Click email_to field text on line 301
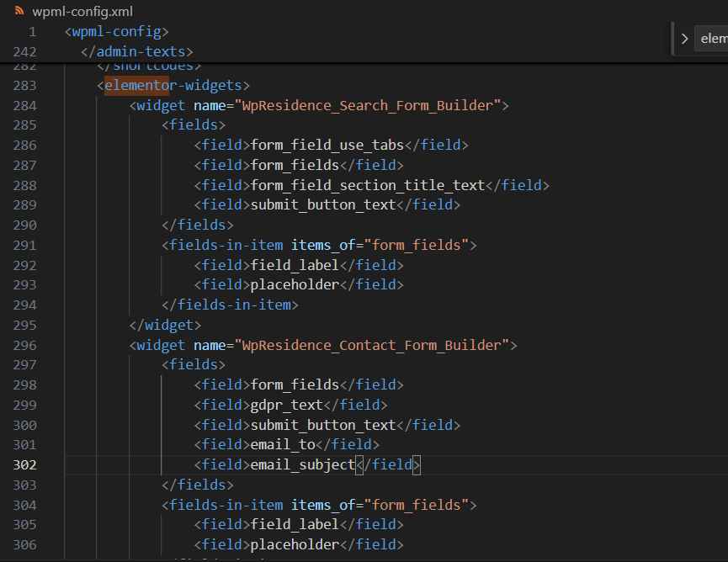 (x=283, y=444)
